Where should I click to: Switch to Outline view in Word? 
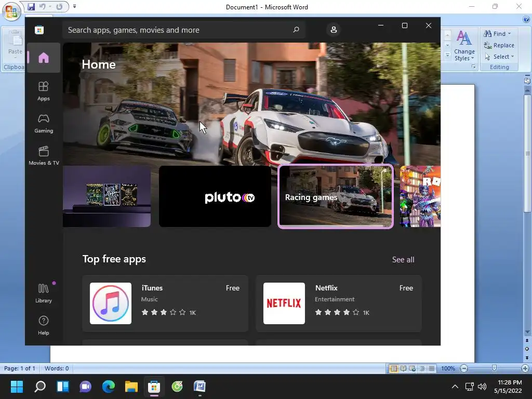point(422,368)
